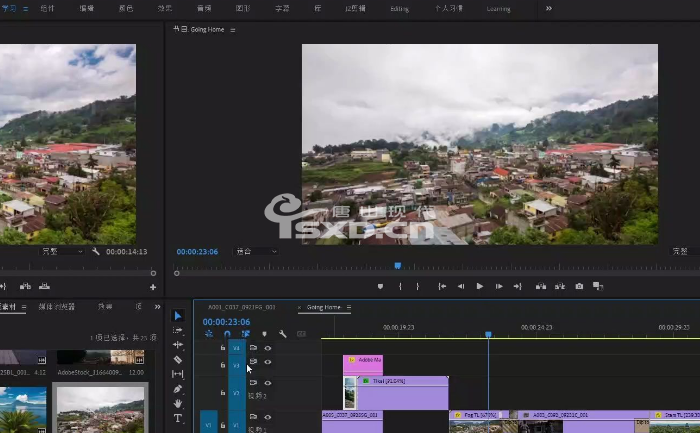Switch to 编辑 workspace tab

[87, 8]
